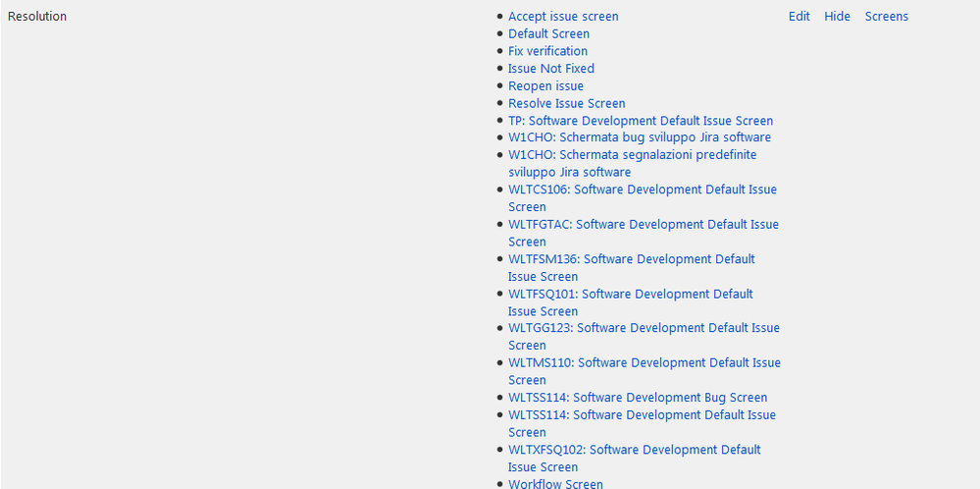Open the Issue Not Fixed screen link
980x489 pixels.
(551, 69)
